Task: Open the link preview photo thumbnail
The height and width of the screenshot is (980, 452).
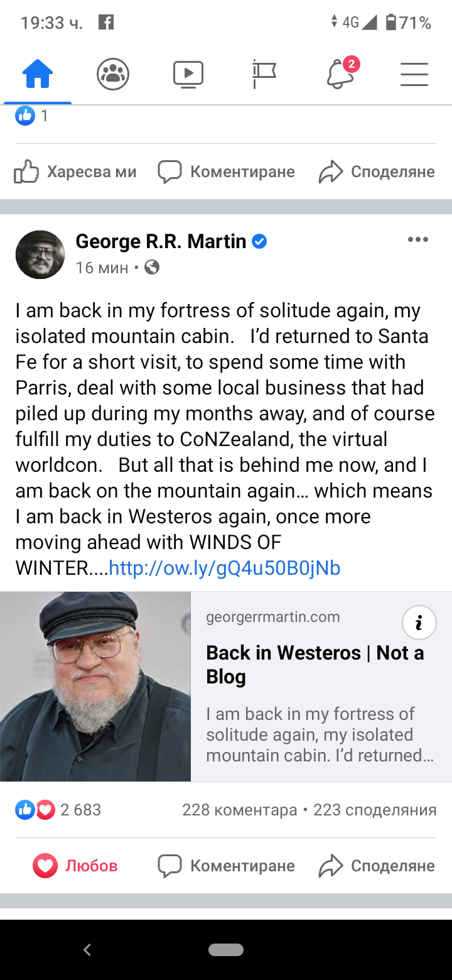Action: 95,687
